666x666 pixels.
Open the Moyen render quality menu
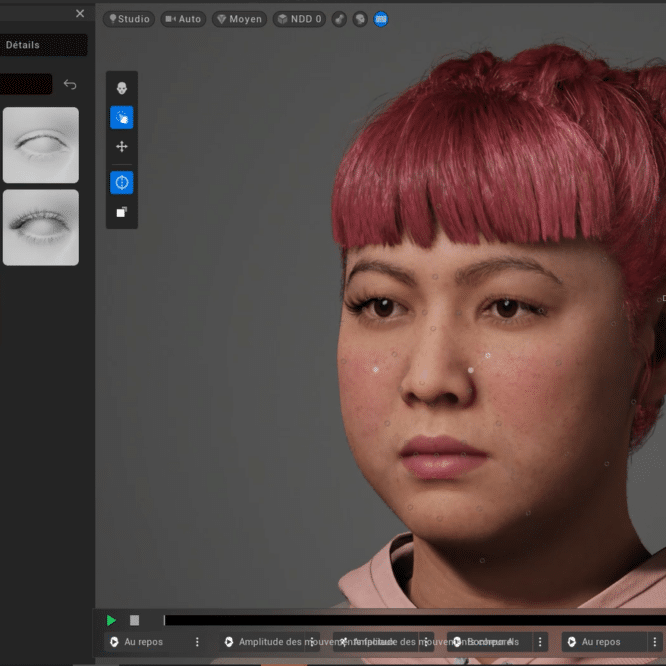point(240,19)
